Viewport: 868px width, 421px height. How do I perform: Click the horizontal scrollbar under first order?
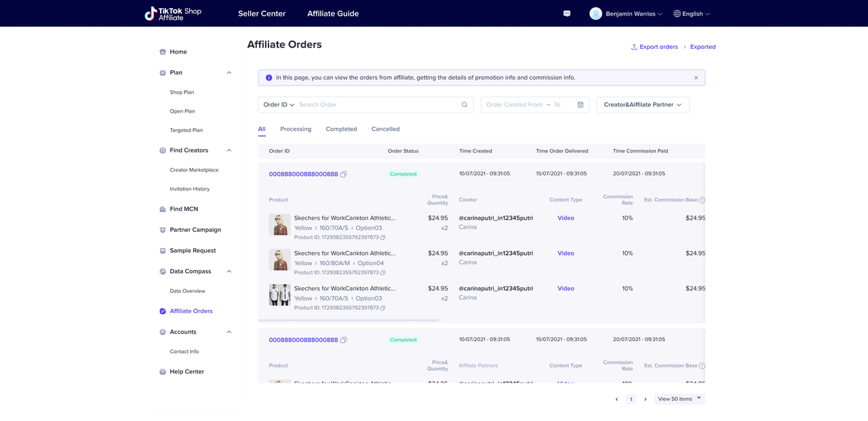(349, 320)
